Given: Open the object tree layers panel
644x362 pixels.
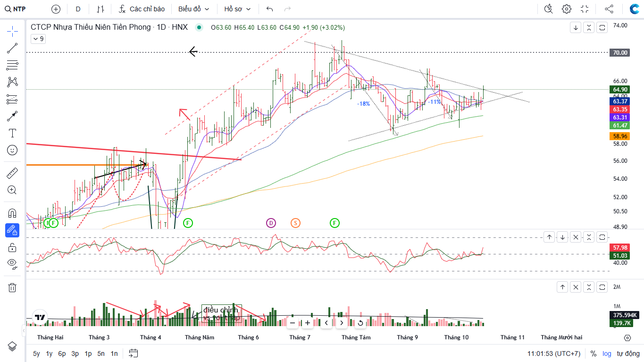Looking at the screenshot, I should click(12, 346).
